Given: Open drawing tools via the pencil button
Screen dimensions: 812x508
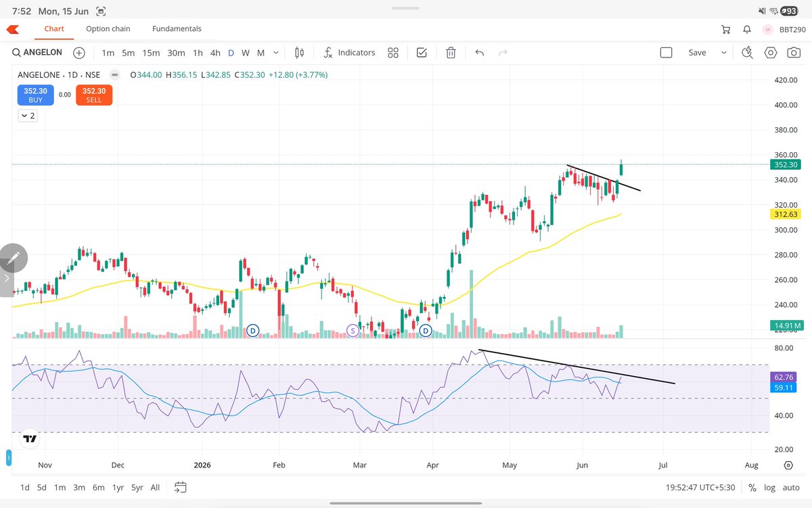Looking at the screenshot, I should click(14, 258).
